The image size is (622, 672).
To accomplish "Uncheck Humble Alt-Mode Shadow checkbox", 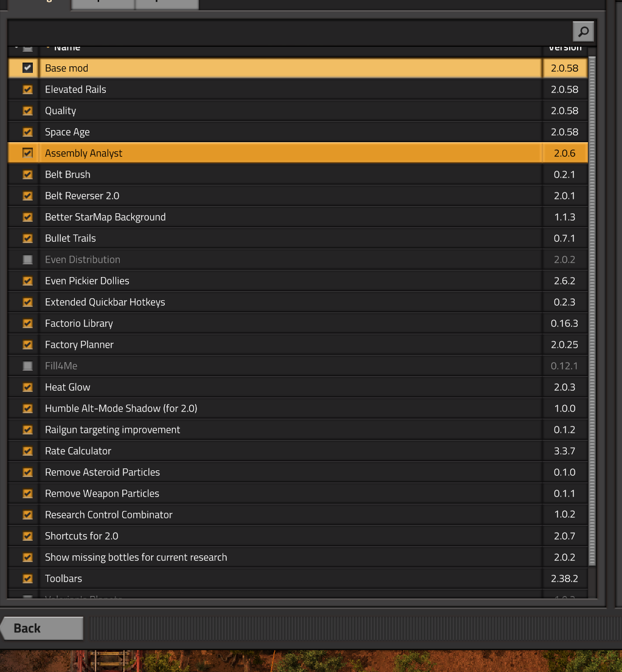I will point(27,408).
